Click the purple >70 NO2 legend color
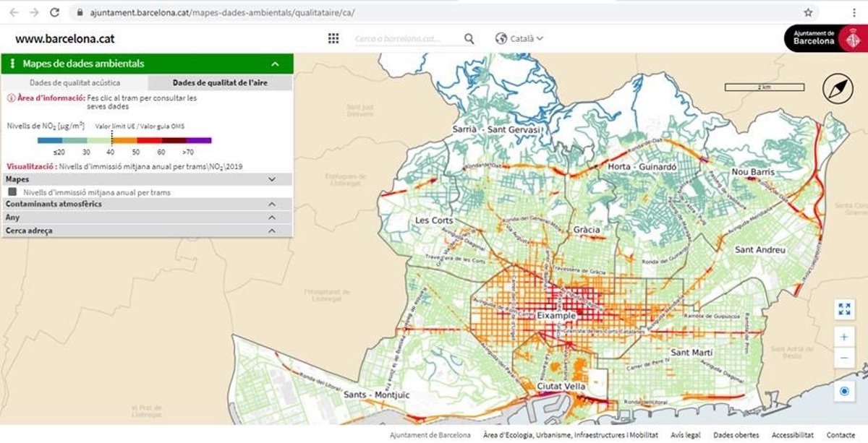868x443 pixels. tap(199, 140)
